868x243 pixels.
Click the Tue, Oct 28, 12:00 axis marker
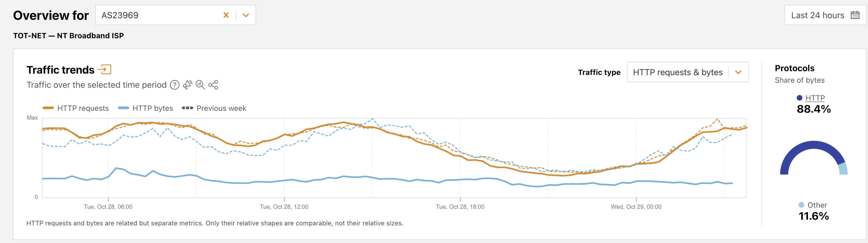pyautogui.click(x=284, y=207)
